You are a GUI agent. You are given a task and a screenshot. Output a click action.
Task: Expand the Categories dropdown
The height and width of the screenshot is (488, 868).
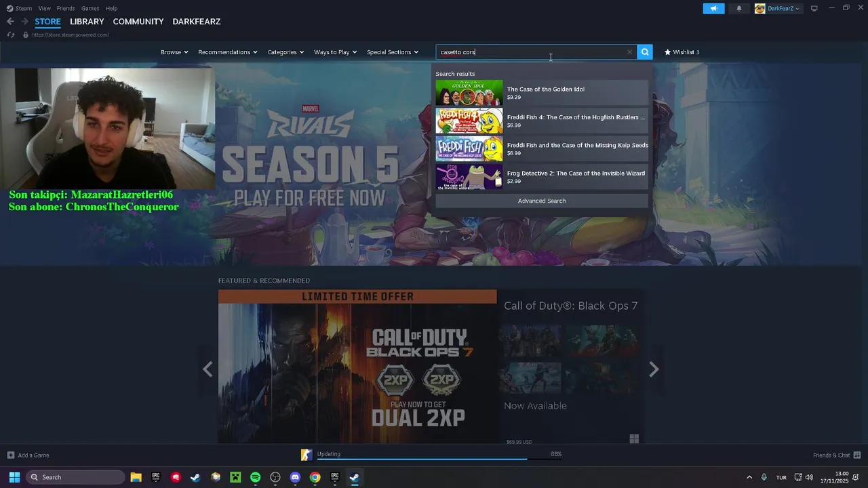click(x=285, y=52)
